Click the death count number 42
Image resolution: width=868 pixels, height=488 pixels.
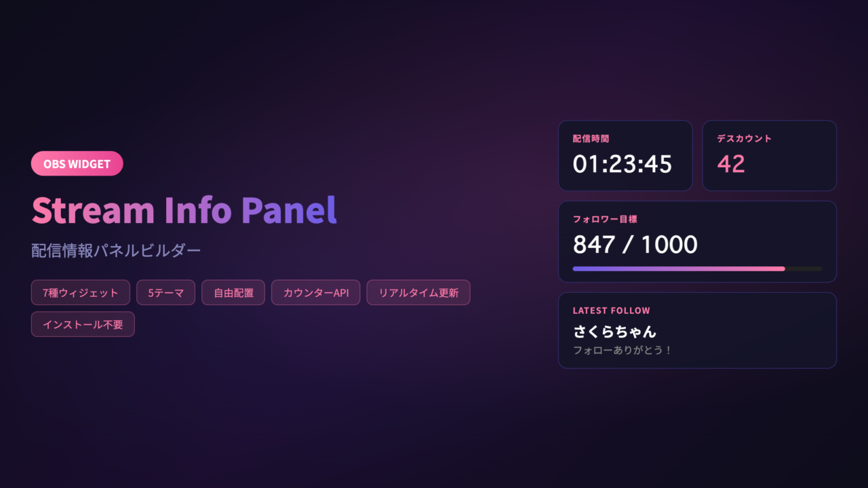730,164
